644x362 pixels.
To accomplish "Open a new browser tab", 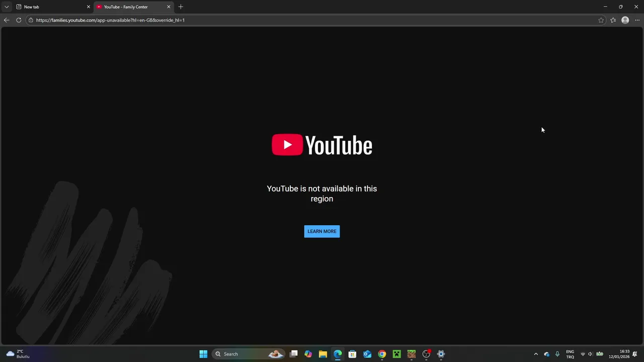I will [x=181, y=7].
